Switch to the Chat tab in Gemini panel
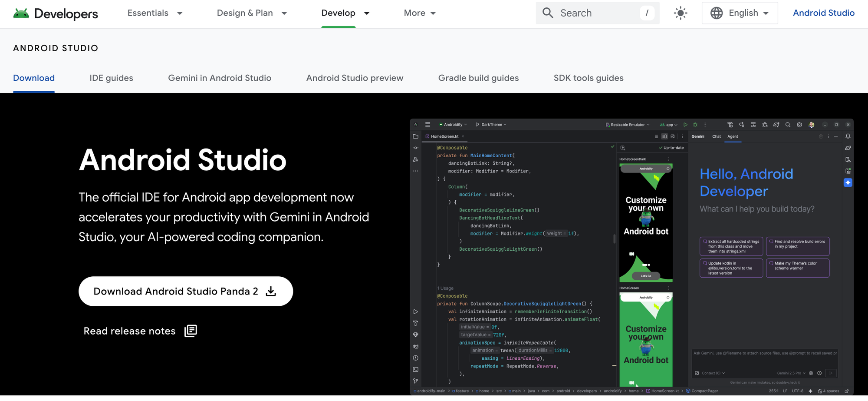The width and height of the screenshot is (868, 401). click(x=717, y=136)
